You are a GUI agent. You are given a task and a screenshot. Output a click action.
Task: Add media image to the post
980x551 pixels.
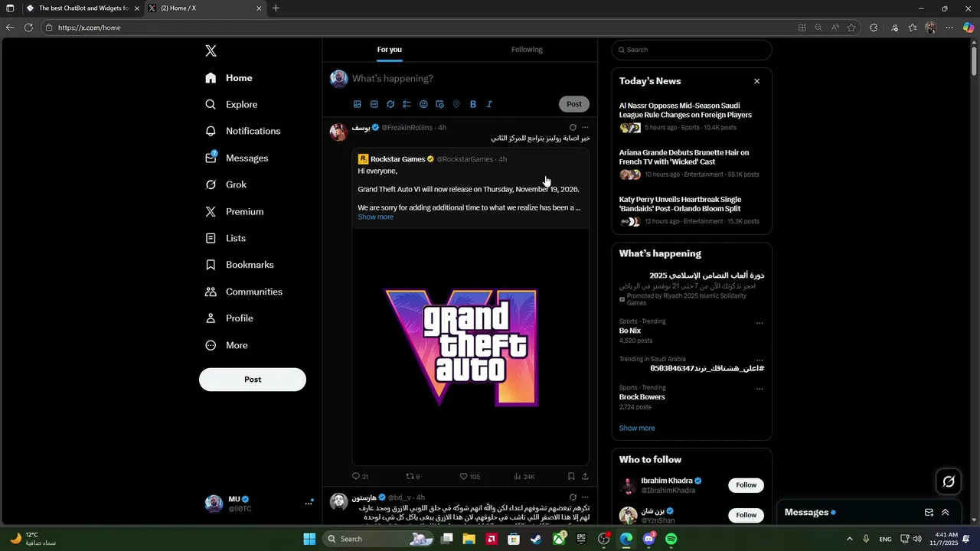coord(357,104)
